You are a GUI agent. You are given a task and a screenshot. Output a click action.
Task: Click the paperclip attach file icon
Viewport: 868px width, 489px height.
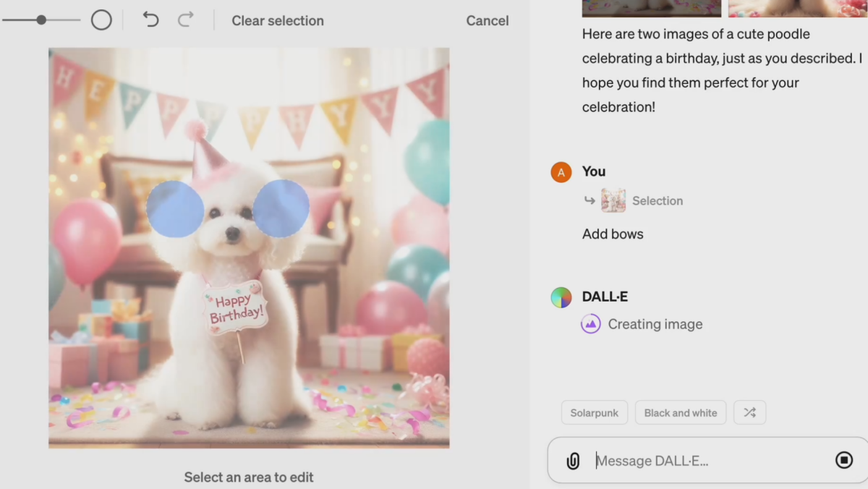573,461
